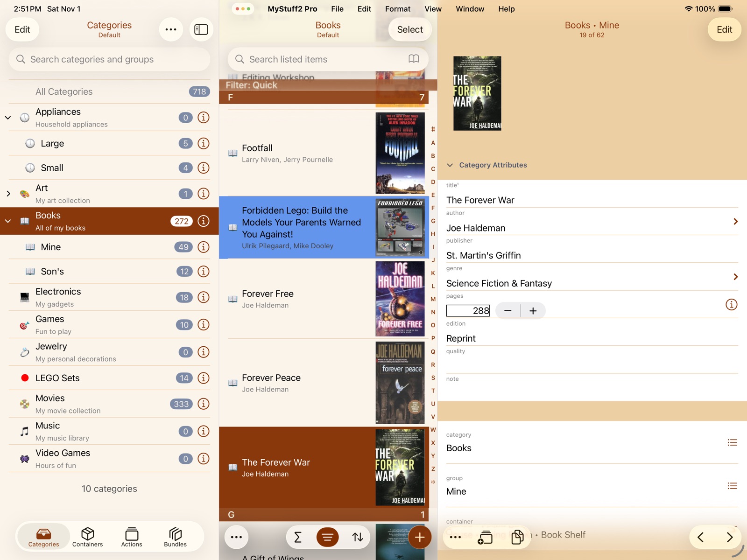Jump to letter S in index
This screenshot has height=560, width=747.
tap(433, 378)
